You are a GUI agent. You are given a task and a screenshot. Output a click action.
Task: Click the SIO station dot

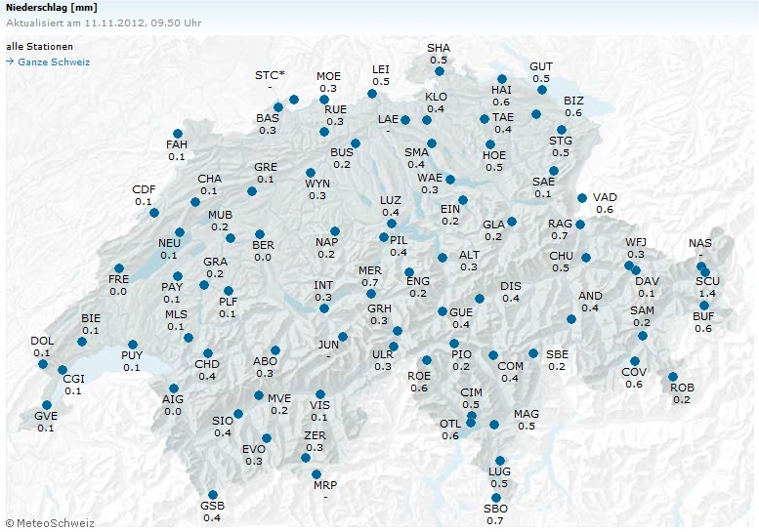(x=238, y=414)
